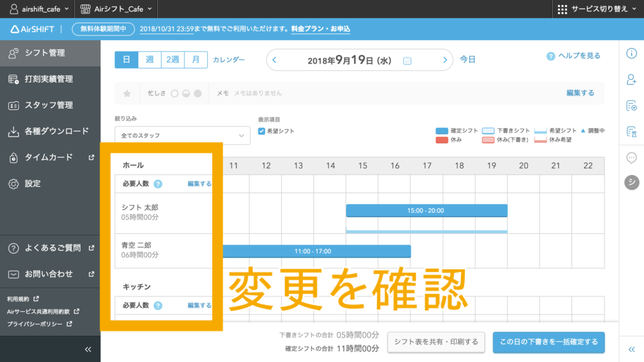The height and width of the screenshot is (362, 644).
Task: Open chat bubble icon in right sidebar
Action: pos(631,158)
